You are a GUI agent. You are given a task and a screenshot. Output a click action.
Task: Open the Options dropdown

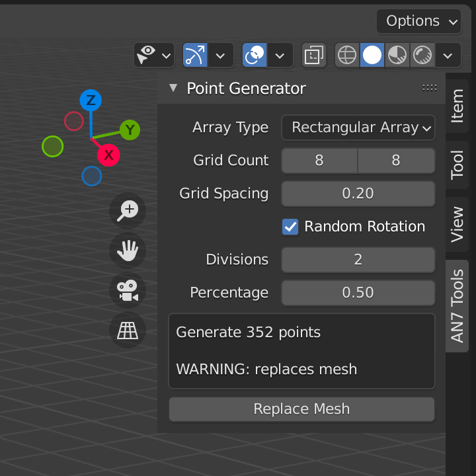(418, 22)
